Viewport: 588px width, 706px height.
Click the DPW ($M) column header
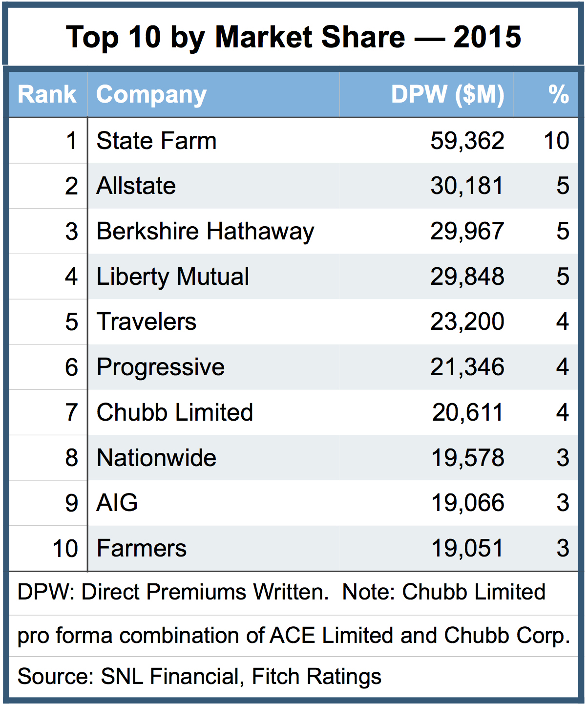click(447, 94)
